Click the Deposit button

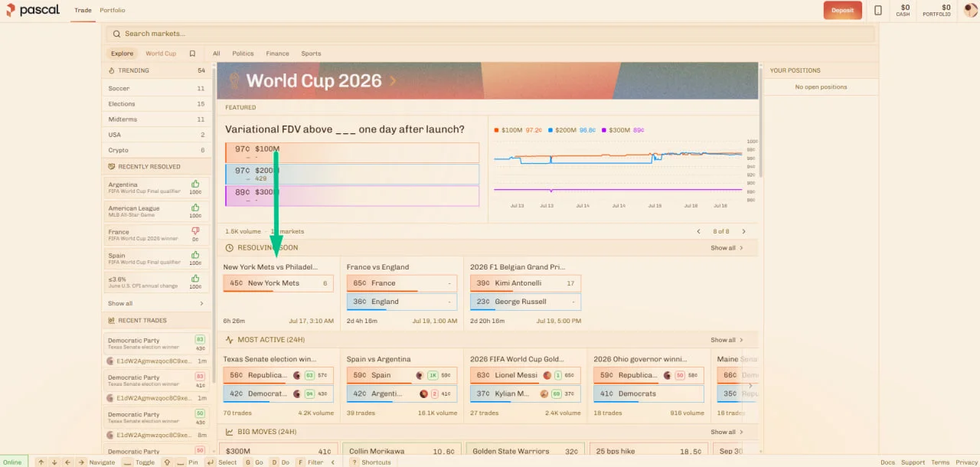click(843, 11)
